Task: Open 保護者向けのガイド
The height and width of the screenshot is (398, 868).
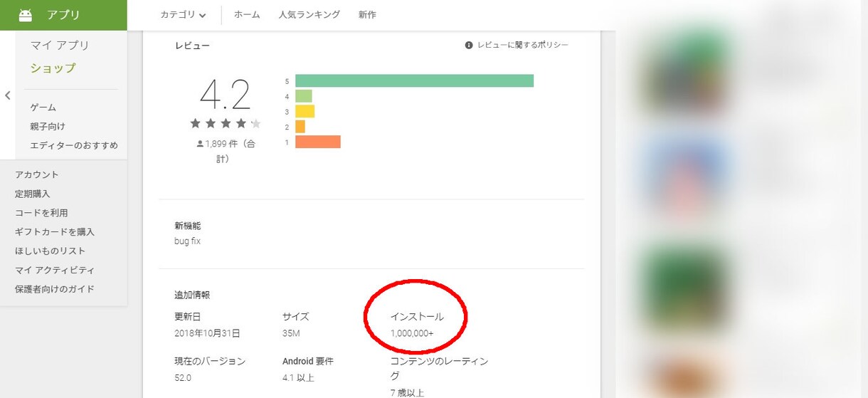Action: 55,289
